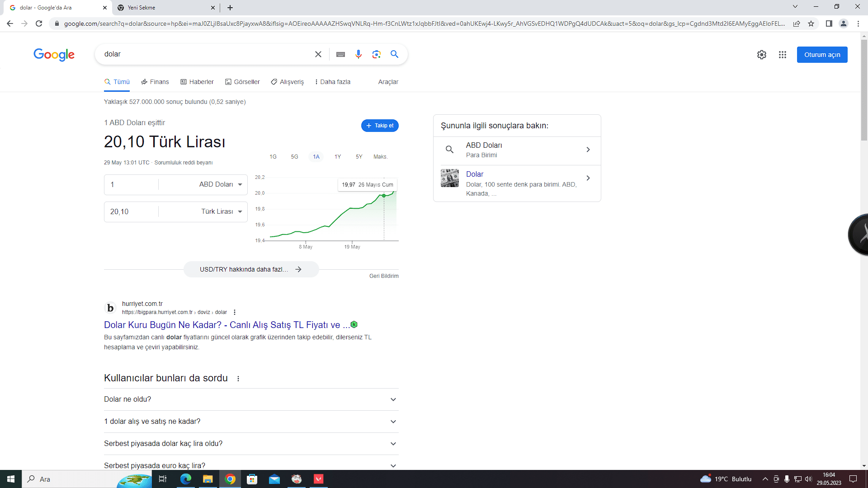Switch chart to the 1Y range
Screen dimensions: 868x488
[x=337, y=157]
